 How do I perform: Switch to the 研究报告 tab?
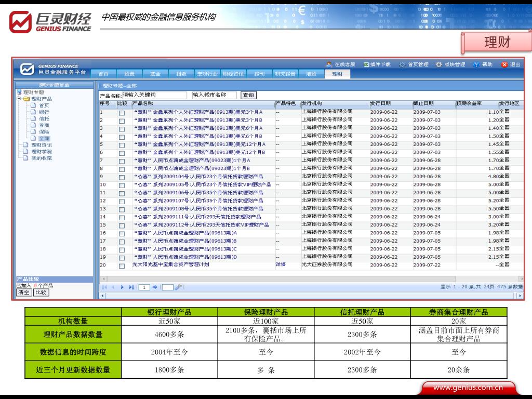pos(285,74)
